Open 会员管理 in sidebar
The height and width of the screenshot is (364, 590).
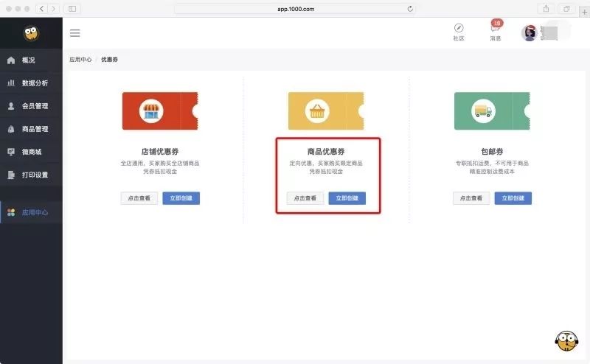point(31,106)
